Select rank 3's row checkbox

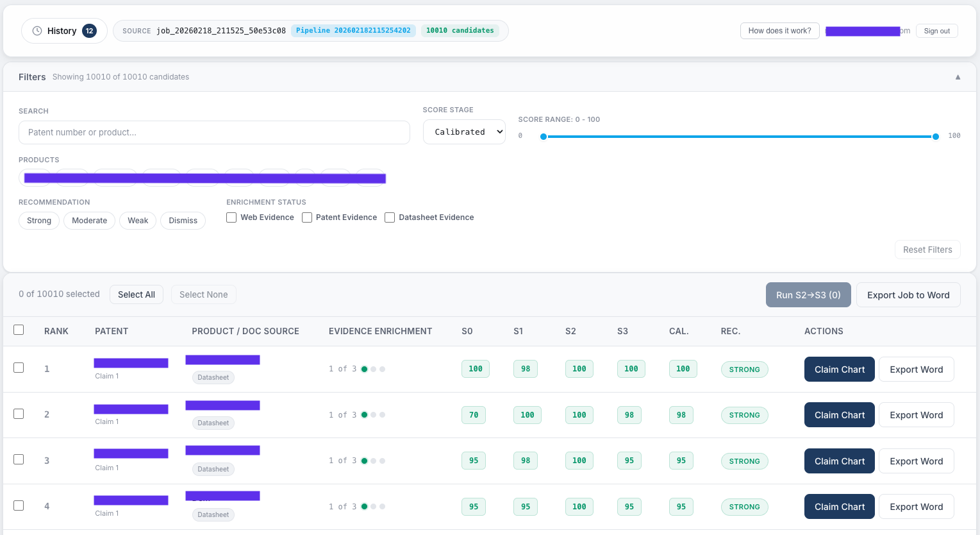19,459
